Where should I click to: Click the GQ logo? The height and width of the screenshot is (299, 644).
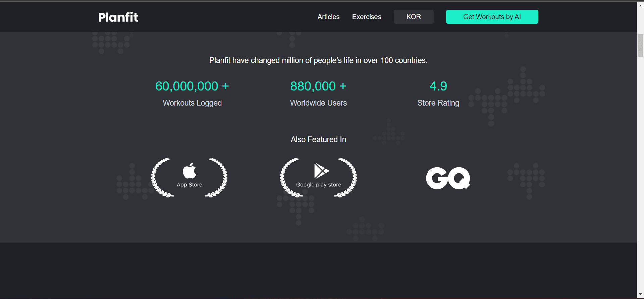pos(448,178)
